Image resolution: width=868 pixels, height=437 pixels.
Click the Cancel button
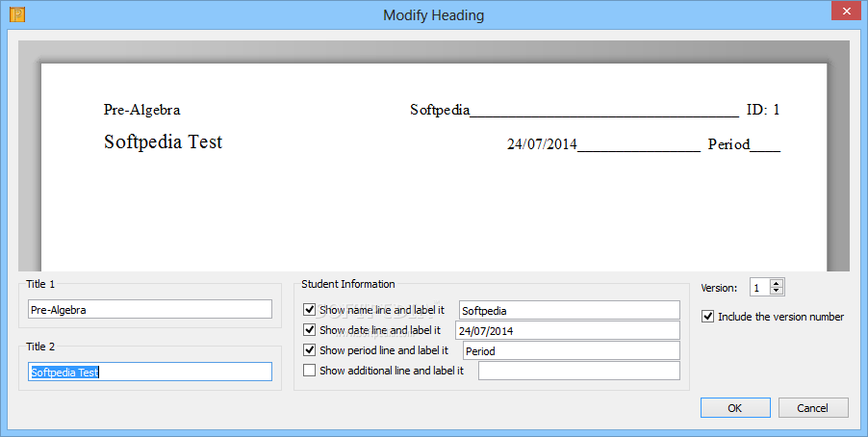pyautogui.click(x=813, y=408)
